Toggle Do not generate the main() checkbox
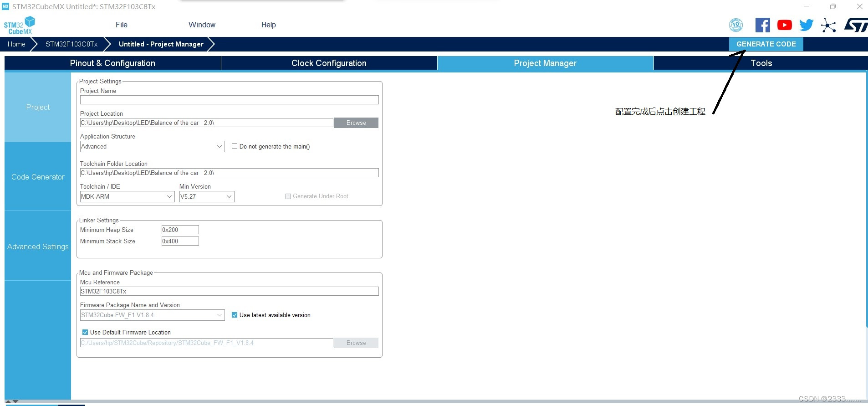 [x=235, y=146]
